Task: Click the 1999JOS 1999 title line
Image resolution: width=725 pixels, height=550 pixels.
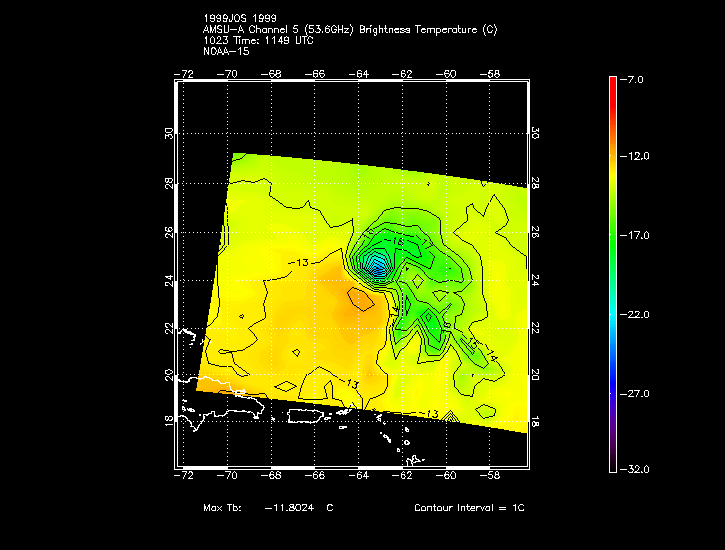Action: 235,19
